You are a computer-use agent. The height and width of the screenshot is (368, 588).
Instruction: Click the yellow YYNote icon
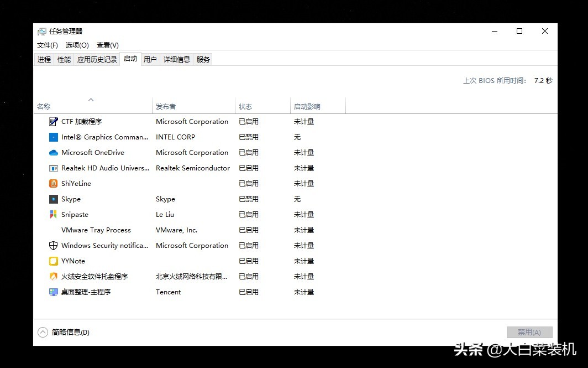pos(53,261)
